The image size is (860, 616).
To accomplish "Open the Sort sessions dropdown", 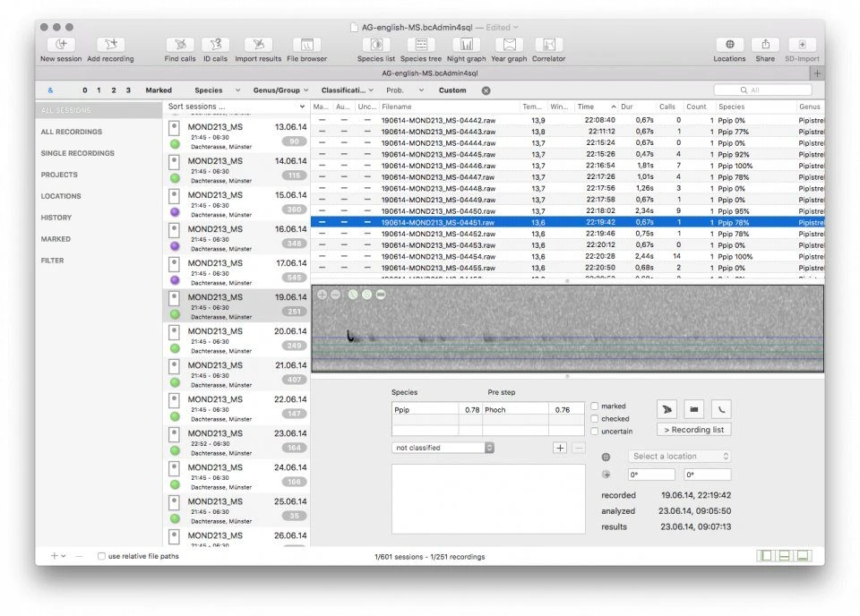I will pyautogui.click(x=236, y=107).
